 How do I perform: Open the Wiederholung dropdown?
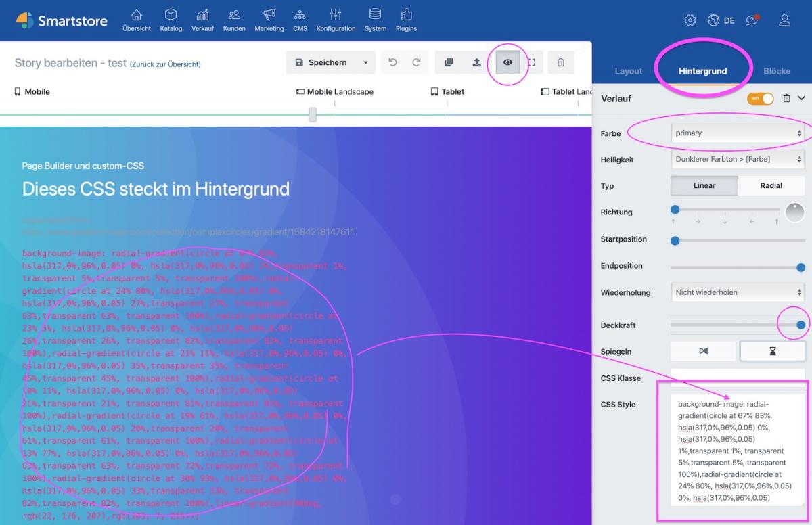tap(738, 292)
